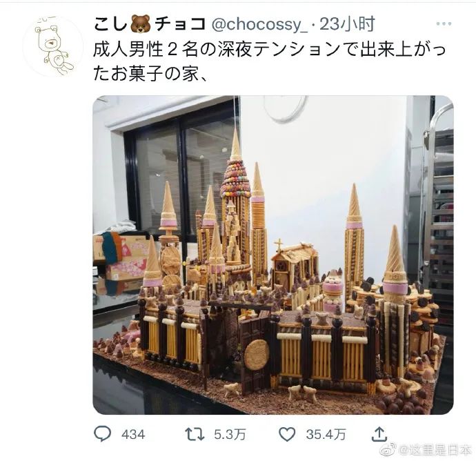Click the retweet arrows icon
Screen dimensions: 476x461
tap(195, 434)
